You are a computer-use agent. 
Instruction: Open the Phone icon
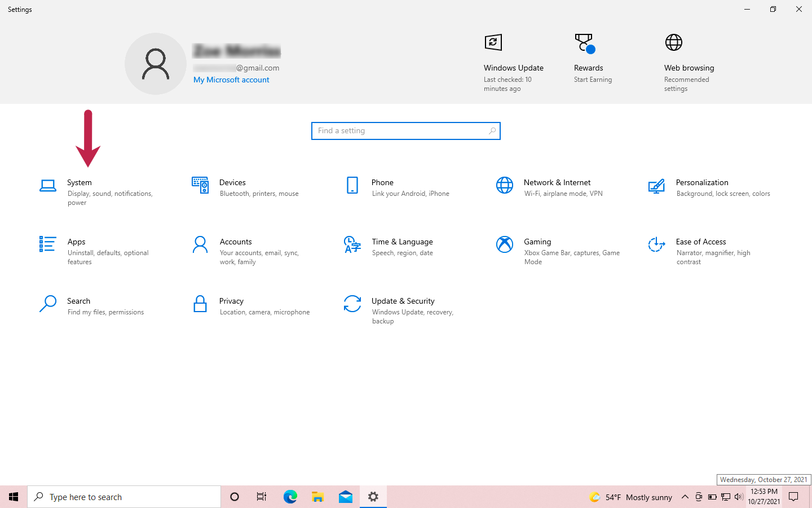(352, 185)
